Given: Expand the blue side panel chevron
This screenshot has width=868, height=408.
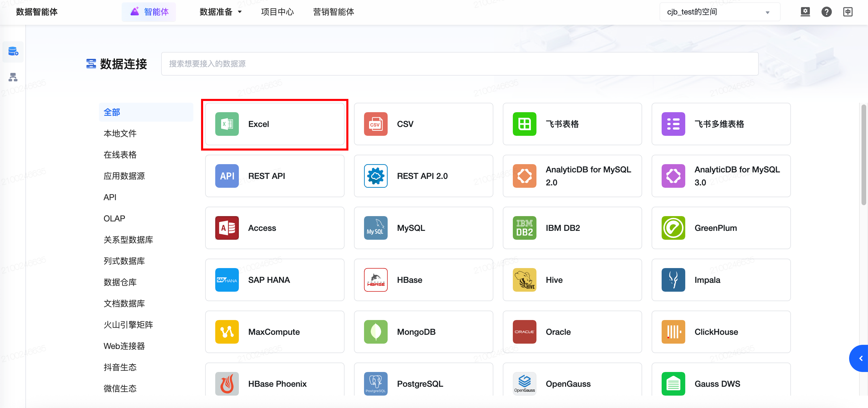Looking at the screenshot, I should pyautogui.click(x=859, y=358).
